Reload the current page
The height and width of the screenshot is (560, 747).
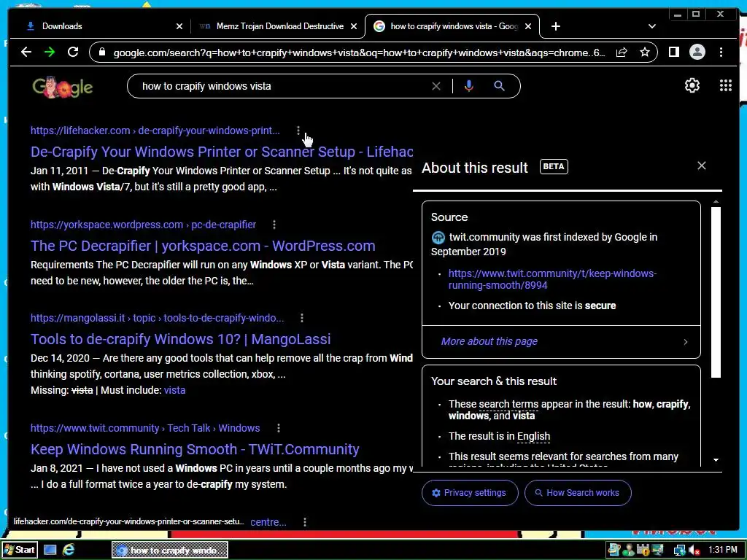point(73,52)
